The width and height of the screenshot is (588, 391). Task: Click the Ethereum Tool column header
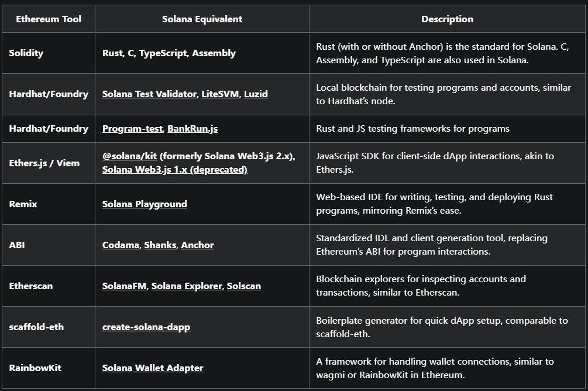48,19
